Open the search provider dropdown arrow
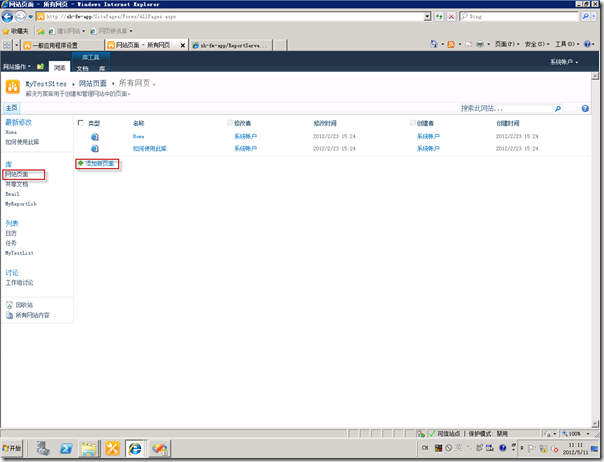Image resolution: width=604 pixels, height=462 pixels. [x=594, y=16]
